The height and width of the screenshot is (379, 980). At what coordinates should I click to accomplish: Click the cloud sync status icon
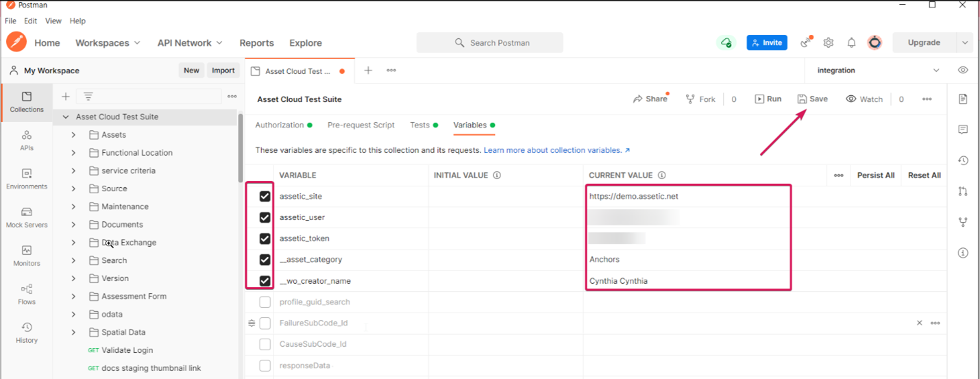coord(725,42)
